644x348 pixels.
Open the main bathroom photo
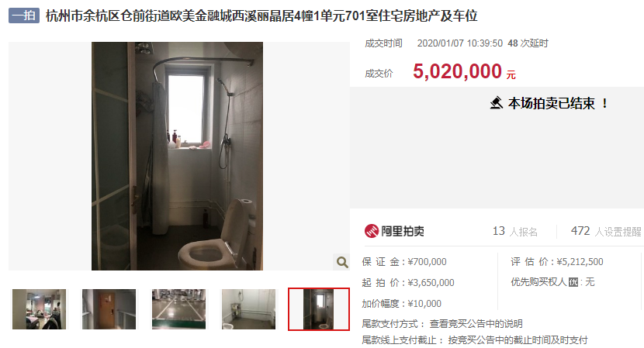[177, 156]
